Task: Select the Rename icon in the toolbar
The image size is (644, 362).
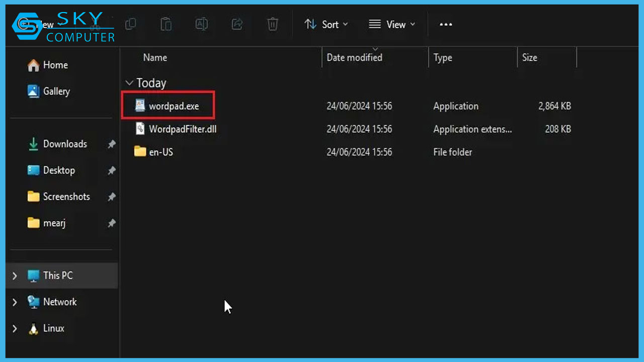Action: tap(201, 24)
